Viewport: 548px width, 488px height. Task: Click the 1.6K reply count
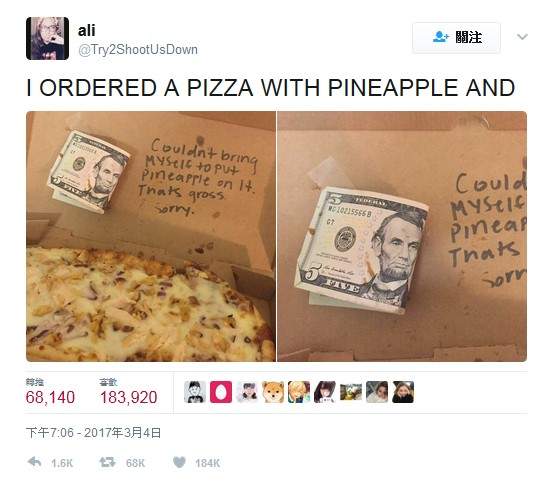tap(62, 463)
